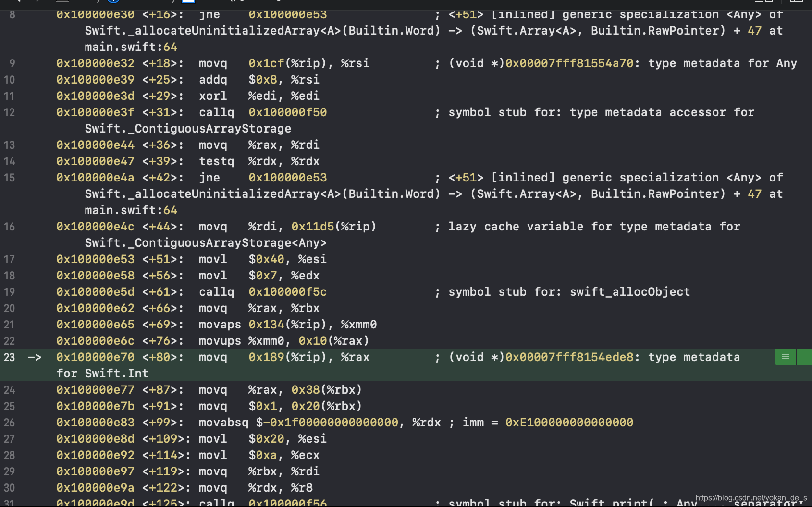Viewport: 812px width, 507px height.
Task: Click the execution pointer arrow beside line 23
Action: (34, 357)
